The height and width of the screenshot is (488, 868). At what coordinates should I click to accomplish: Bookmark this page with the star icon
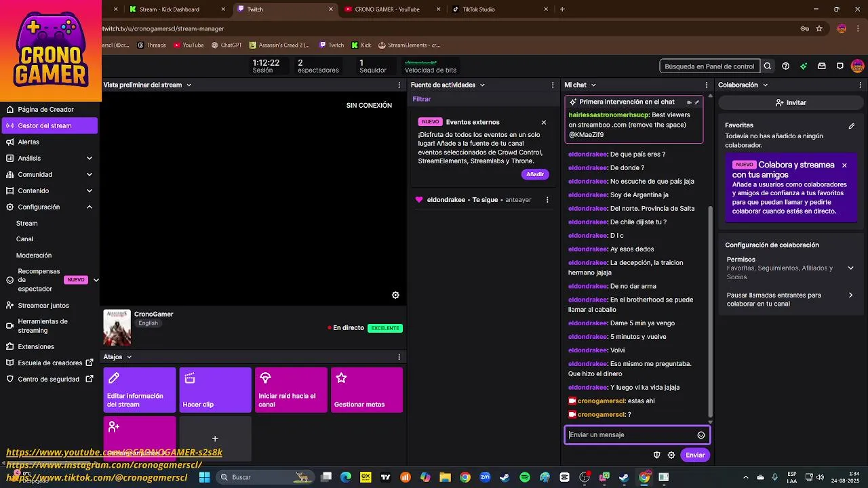tap(819, 28)
